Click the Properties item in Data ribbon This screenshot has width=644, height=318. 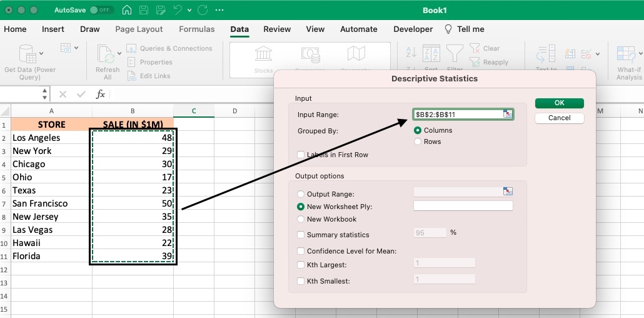coord(150,62)
